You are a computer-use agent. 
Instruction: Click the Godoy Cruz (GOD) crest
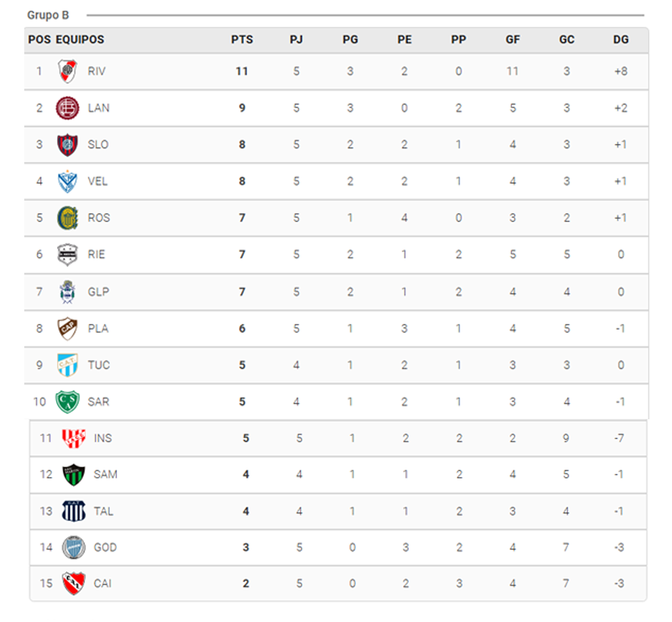[x=73, y=548]
